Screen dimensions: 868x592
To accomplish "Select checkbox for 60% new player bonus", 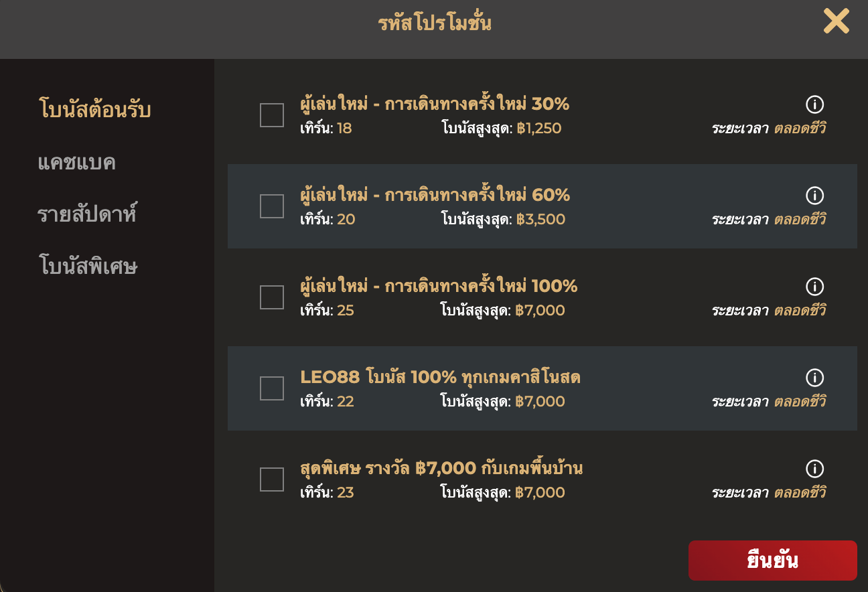I will 272,206.
